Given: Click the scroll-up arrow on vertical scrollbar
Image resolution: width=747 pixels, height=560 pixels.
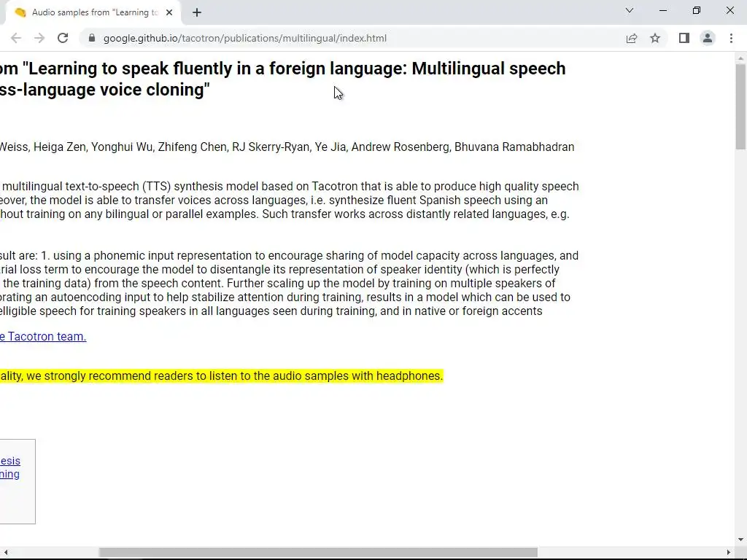Looking at the screenshot, I should pos(740,59).
